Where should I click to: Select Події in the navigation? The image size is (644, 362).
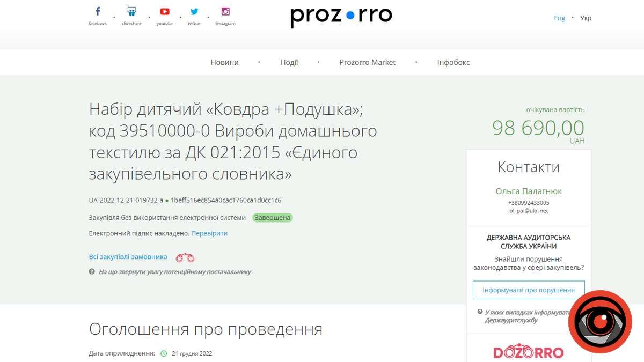point(289,62)
